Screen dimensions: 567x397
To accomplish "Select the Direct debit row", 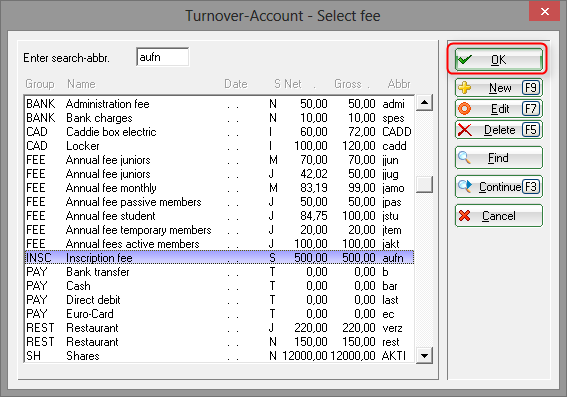I will pos(219,300).
